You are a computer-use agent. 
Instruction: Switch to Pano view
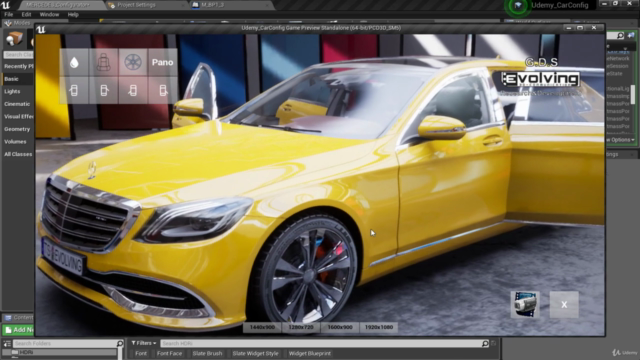coord(162,62)
